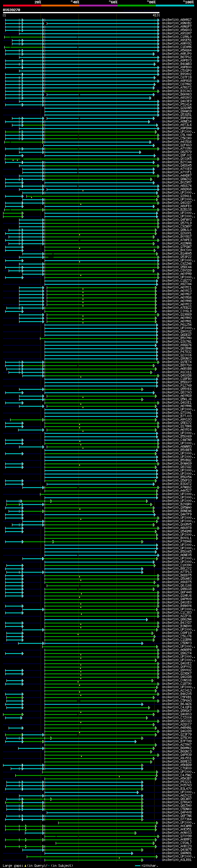Open hit UniRef100_A8MHG7
The image size is (197, 868).
point(177,20)
